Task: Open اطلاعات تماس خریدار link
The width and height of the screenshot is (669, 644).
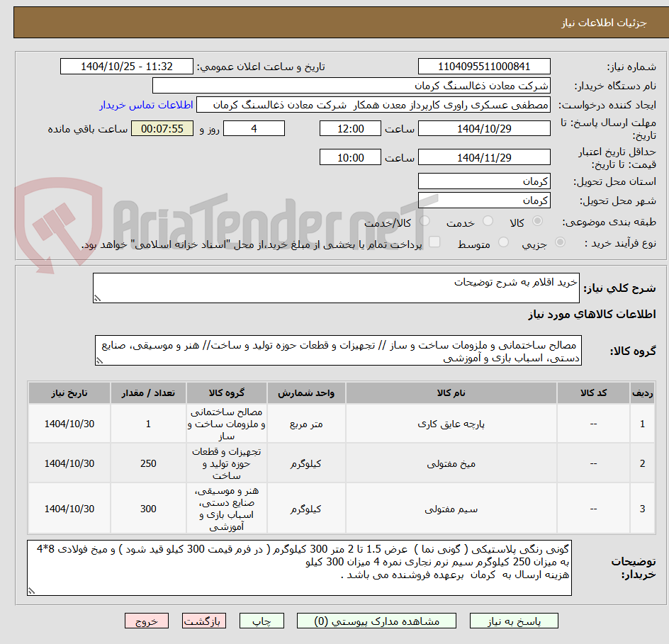Action: click(x=146, y=105)
